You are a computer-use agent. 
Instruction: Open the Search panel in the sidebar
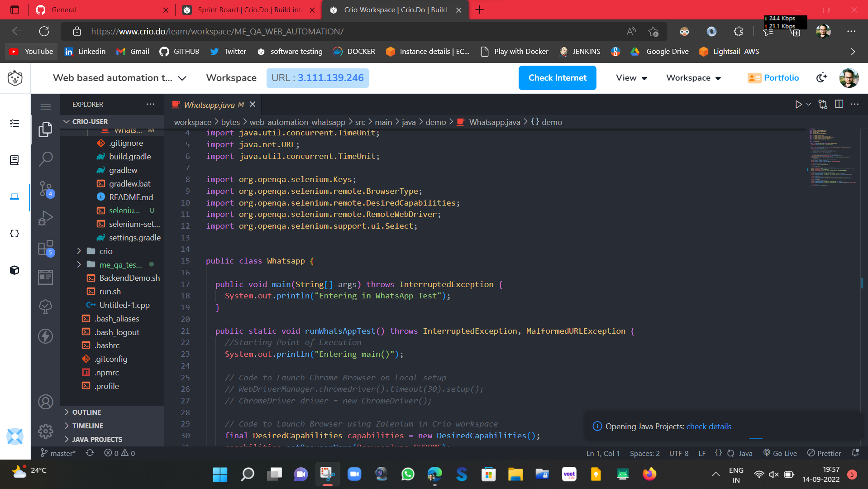click(45, 159)
